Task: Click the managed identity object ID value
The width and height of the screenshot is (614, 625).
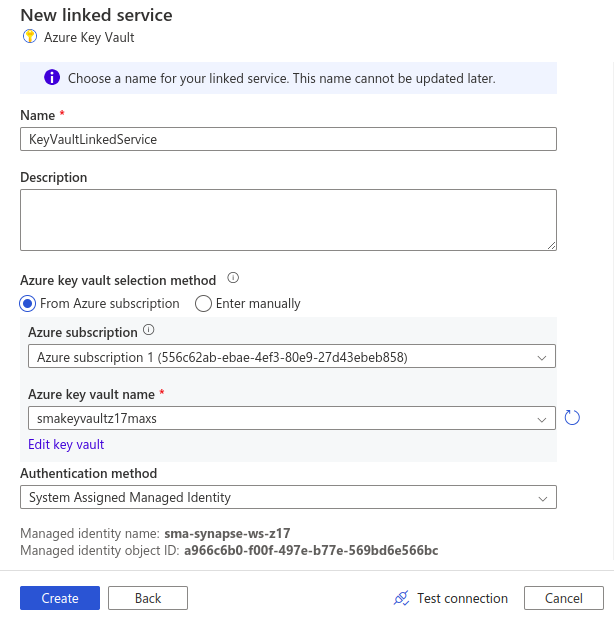Action: pos(311,550)
